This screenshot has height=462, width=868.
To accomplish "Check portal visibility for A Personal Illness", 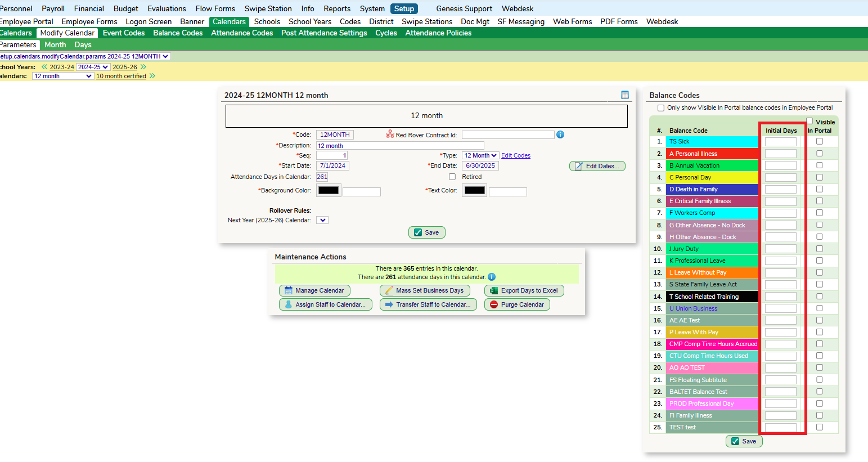I will (820, 153).
